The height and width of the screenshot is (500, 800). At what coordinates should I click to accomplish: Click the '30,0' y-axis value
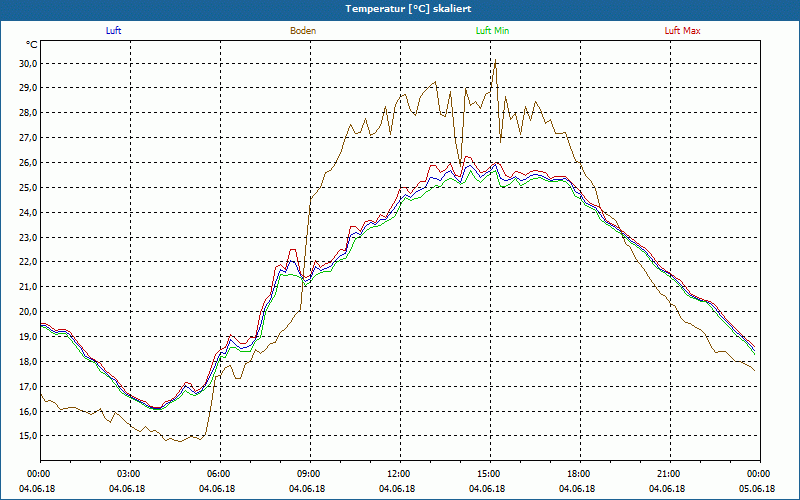coord(28,64)
